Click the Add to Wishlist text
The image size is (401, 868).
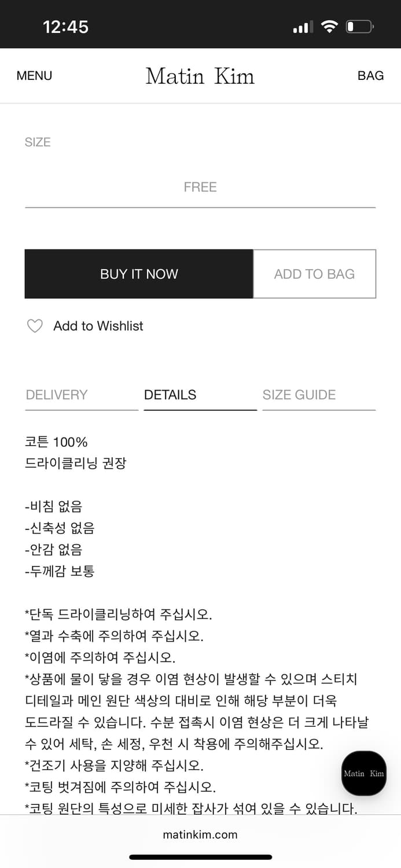[x=98, y=326]
